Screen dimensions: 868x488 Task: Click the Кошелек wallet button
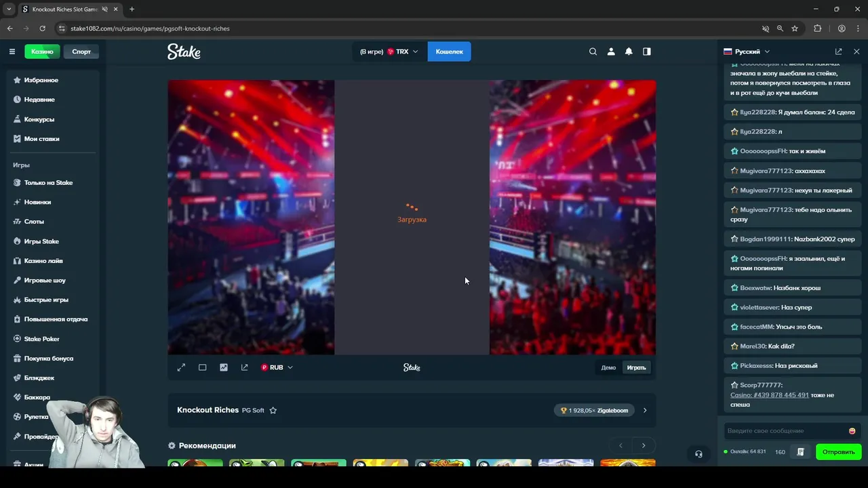pyautogui.click(x=449, y=52)
